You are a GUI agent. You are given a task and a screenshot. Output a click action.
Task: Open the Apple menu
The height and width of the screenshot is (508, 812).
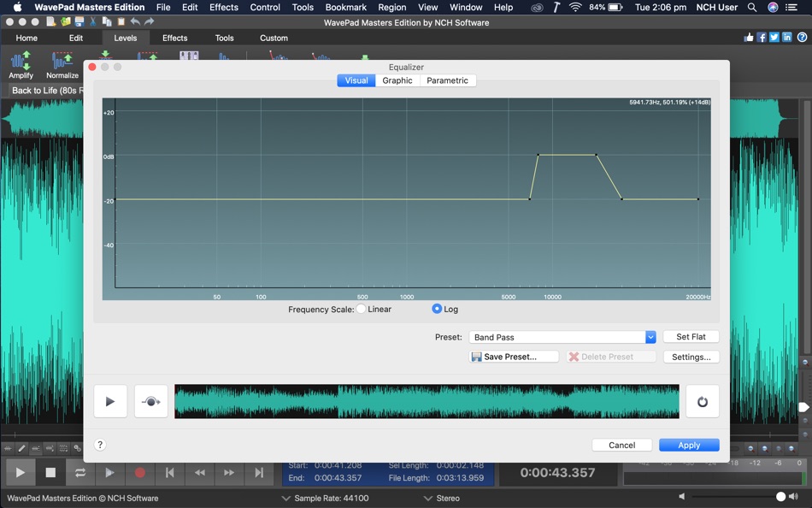coord(17,7)
